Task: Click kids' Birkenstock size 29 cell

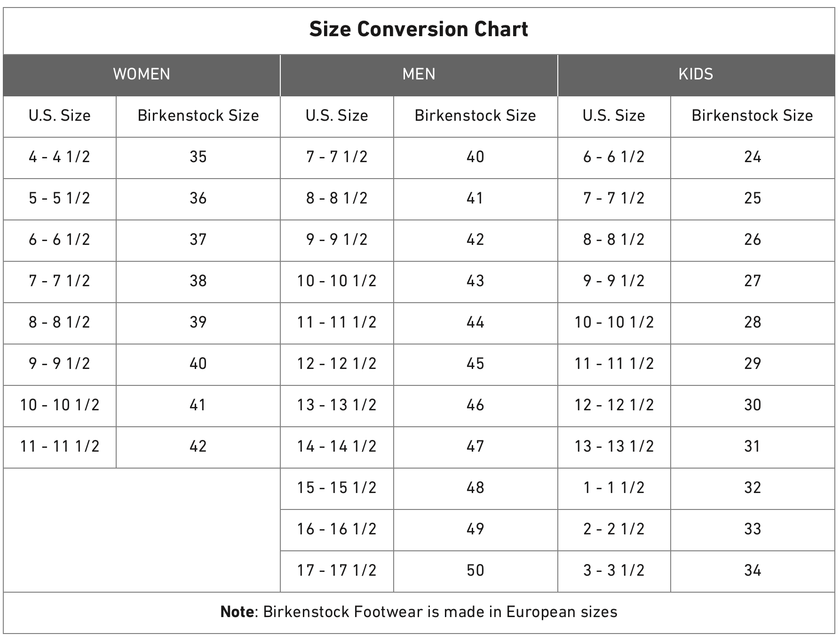Action: pos(753,364)
